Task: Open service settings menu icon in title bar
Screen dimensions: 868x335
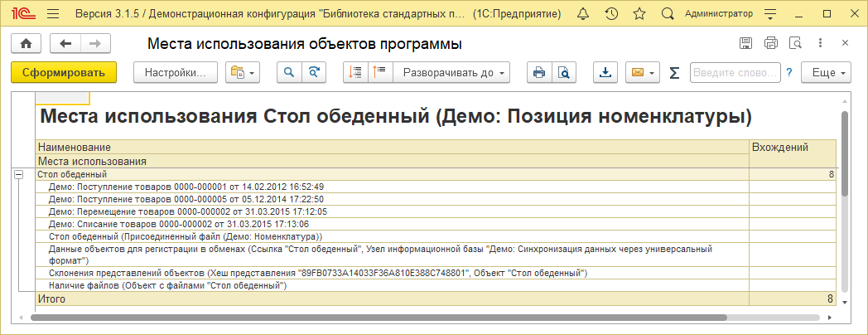Action: [770, 14]
